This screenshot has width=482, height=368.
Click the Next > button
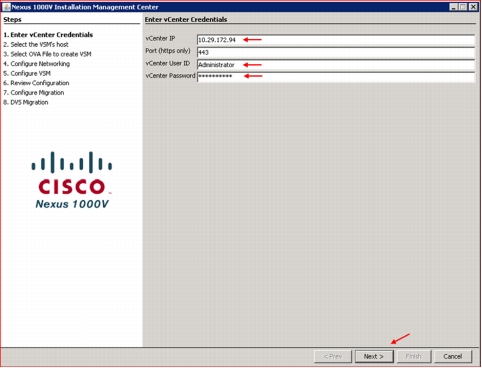point(374,356)
